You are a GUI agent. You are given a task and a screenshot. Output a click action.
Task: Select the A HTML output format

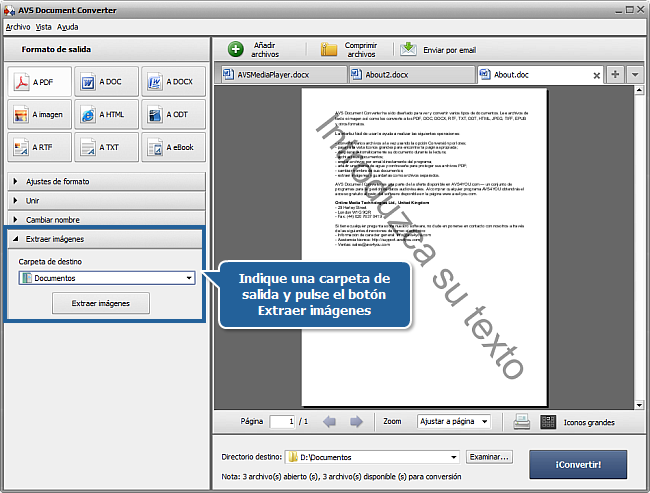107,114
